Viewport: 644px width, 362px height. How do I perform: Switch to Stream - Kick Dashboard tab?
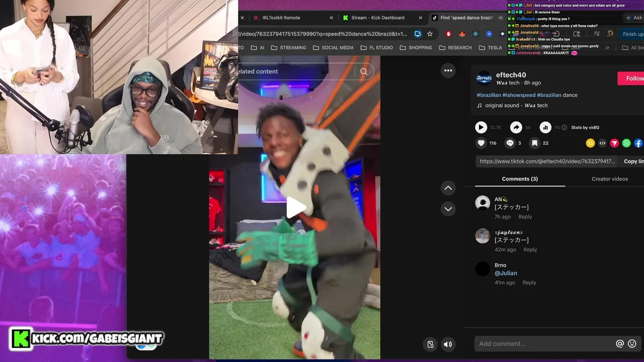click(x=381, y=18)
